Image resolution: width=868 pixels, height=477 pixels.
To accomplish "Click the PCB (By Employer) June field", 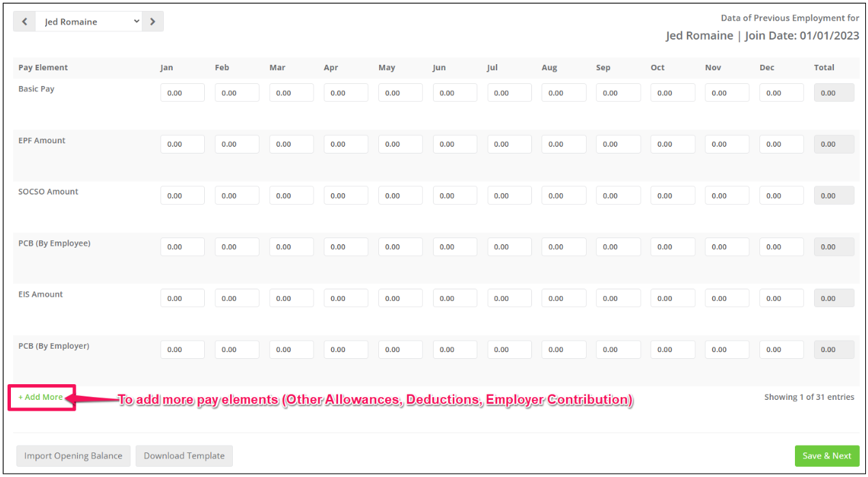I will coord(455,349).
